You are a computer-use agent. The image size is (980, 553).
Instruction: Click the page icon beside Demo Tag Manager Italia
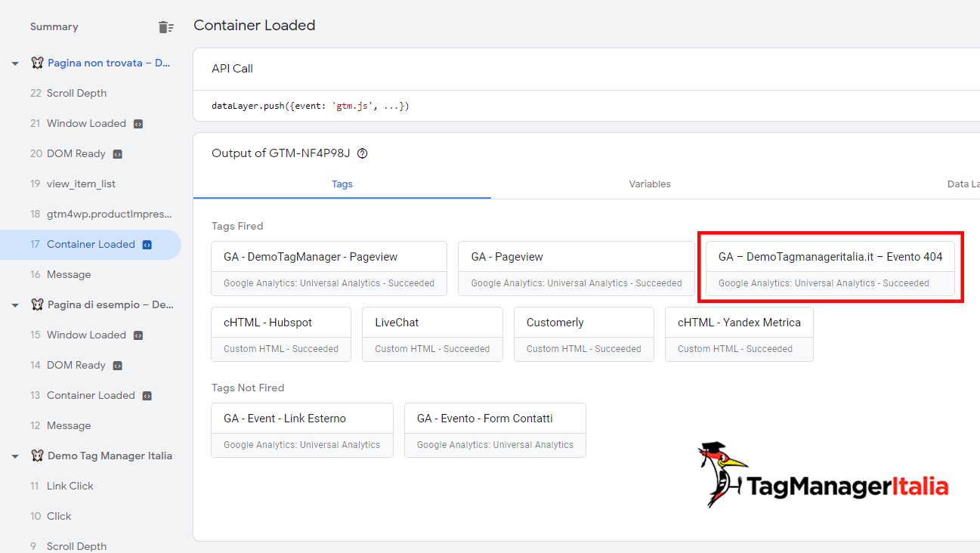tap(37, 456)
